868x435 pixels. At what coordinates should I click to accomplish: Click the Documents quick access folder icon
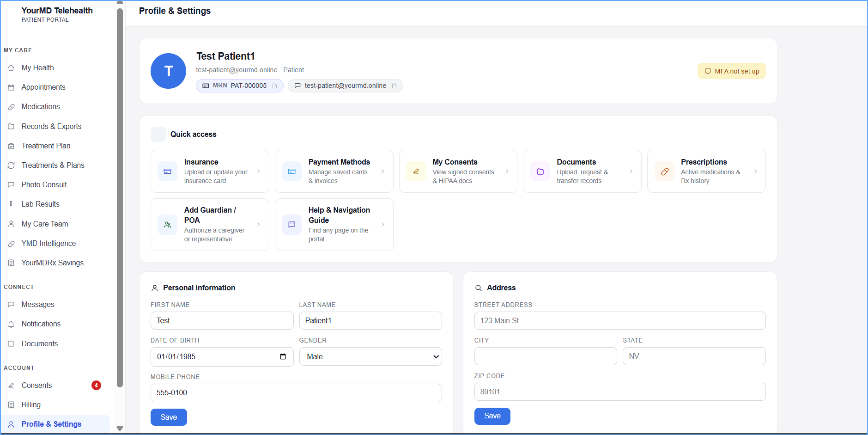(x=540, y=172)
